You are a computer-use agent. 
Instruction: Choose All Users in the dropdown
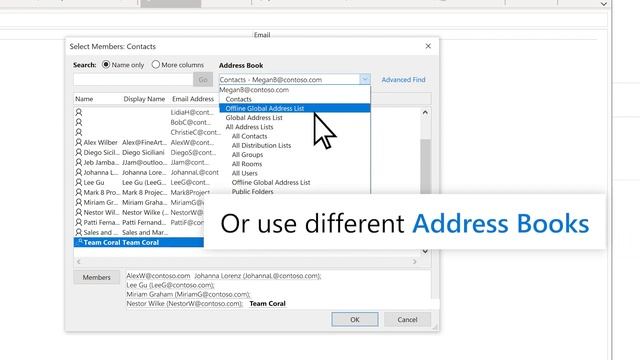pos(244,173)
